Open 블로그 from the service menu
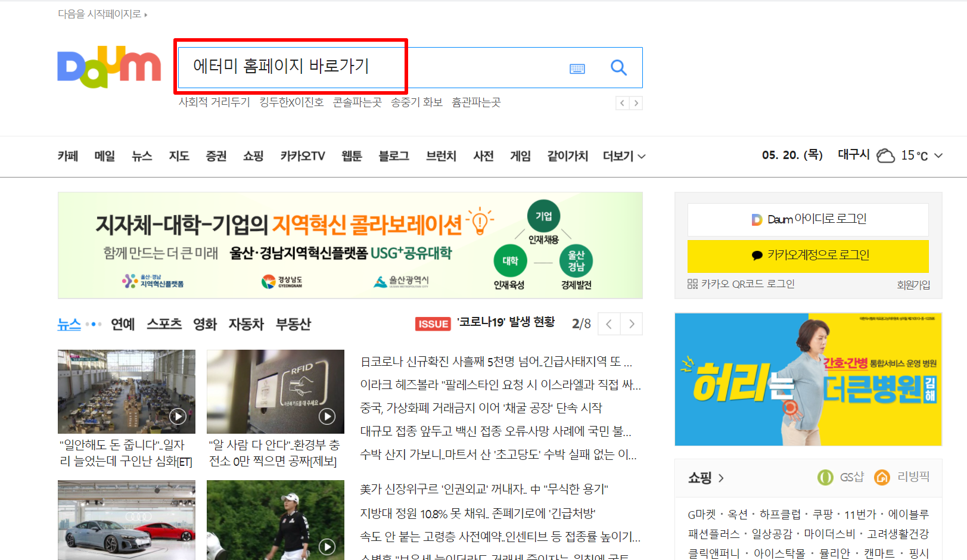 point(394,156)
